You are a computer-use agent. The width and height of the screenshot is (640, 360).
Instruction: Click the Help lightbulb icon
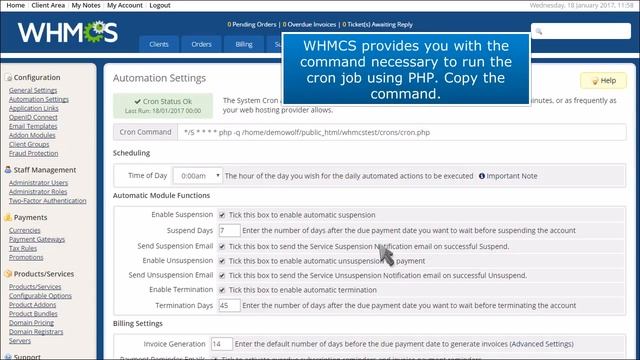pos(595,81)
